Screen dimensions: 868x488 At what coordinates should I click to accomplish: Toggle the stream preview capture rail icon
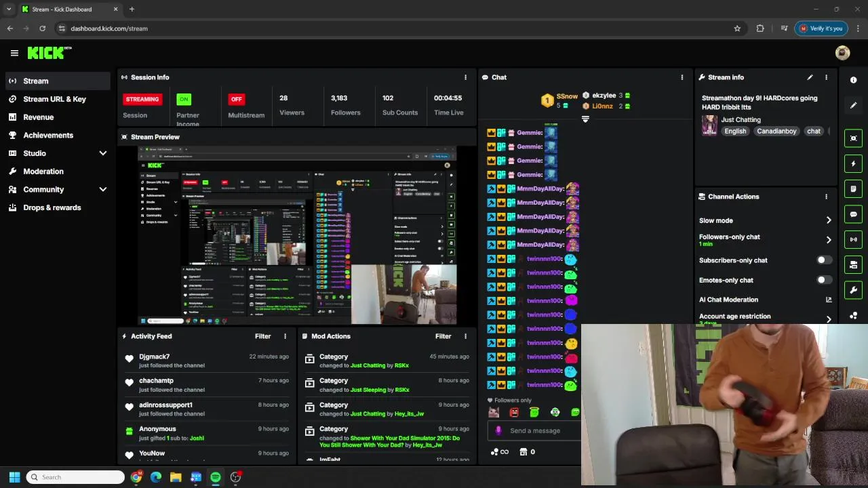click(x=853, y=138)
